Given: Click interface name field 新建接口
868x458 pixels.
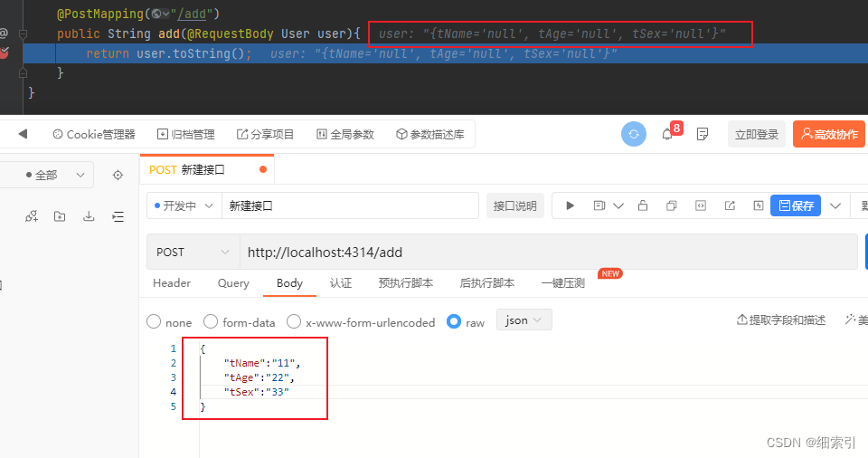Looking at the screenshot, I should pos(350,205).
